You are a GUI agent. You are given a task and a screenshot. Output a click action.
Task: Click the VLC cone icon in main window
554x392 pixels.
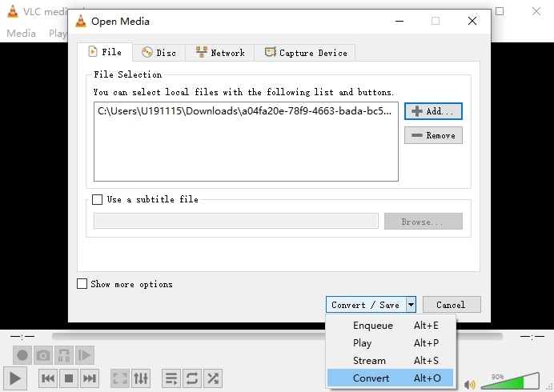(x=13, y=11)
